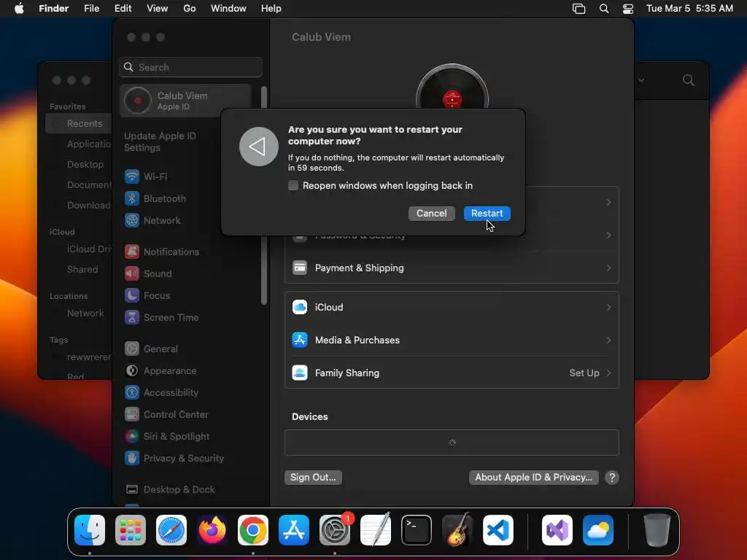The width and height of the screenshot is (747, 560).
Task: Open Finder window toolbar dropdown chevron
Action: pos(641,80)
